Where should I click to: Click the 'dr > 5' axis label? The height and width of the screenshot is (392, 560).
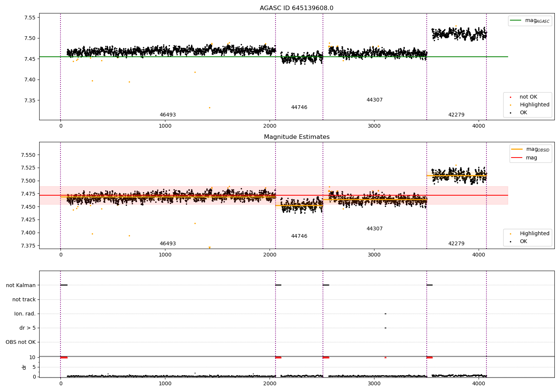28,328
